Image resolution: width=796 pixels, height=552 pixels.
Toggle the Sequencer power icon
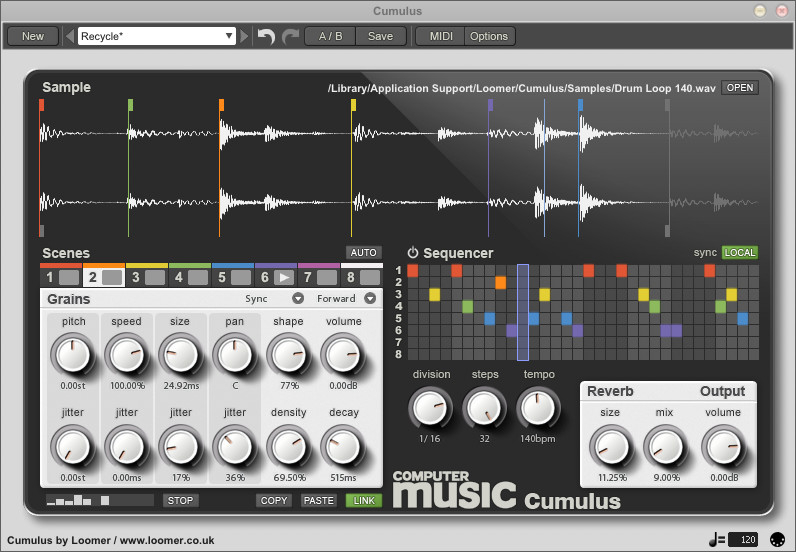tap(412, 253)
